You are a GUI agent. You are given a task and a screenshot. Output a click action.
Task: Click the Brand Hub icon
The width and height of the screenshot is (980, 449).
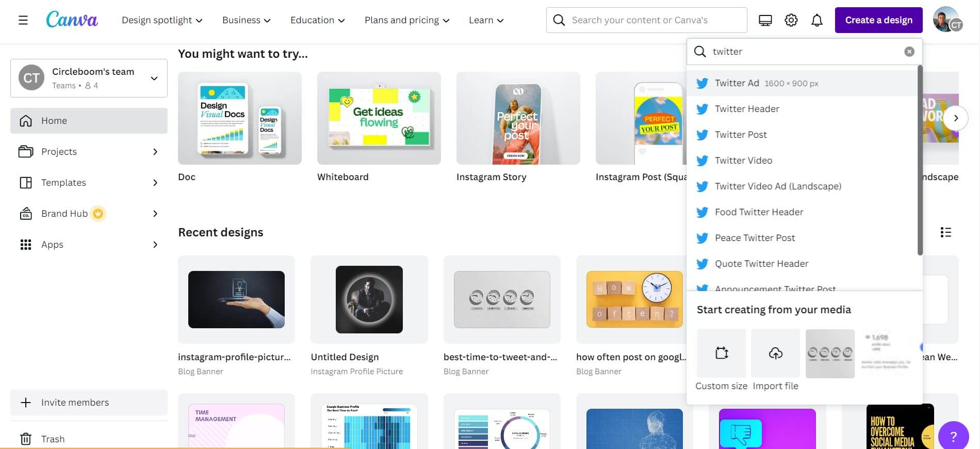pos(26,214)
